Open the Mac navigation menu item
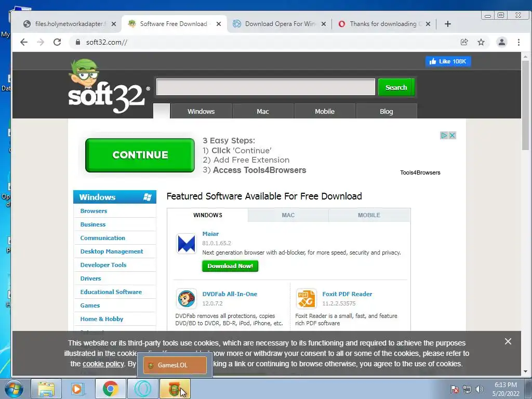 (x=262, y=111)
